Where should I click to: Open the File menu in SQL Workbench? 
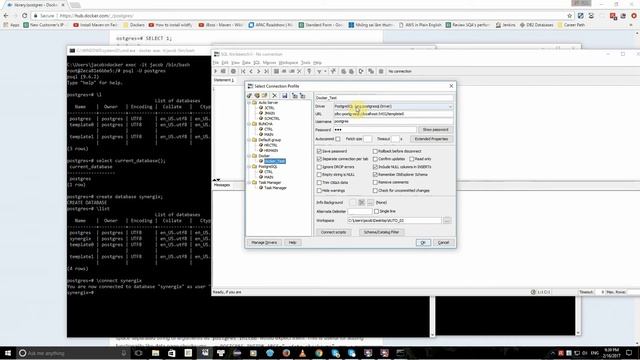point(216,63)
